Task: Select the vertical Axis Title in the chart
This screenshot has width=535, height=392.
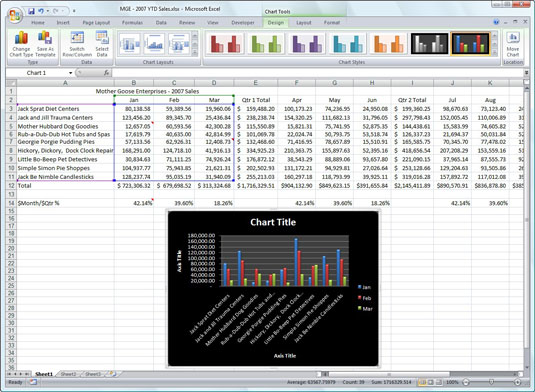Action: [x=179, y=261]
